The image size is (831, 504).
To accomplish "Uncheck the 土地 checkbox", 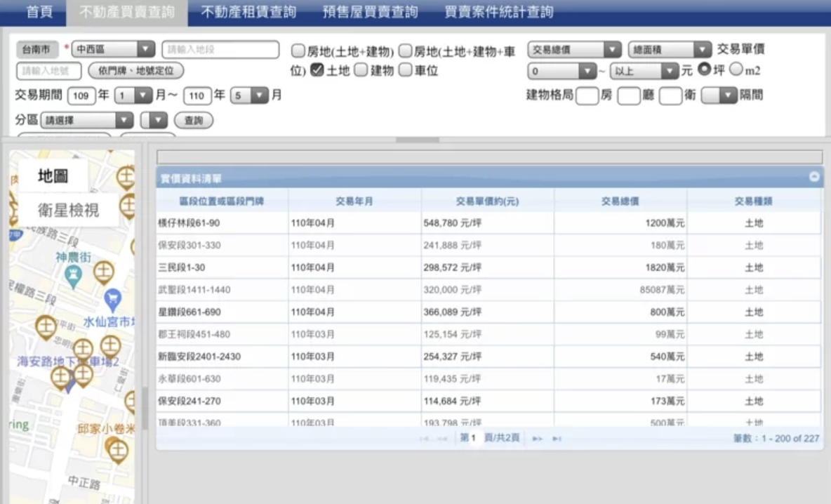I will click(x=317, y=70).
